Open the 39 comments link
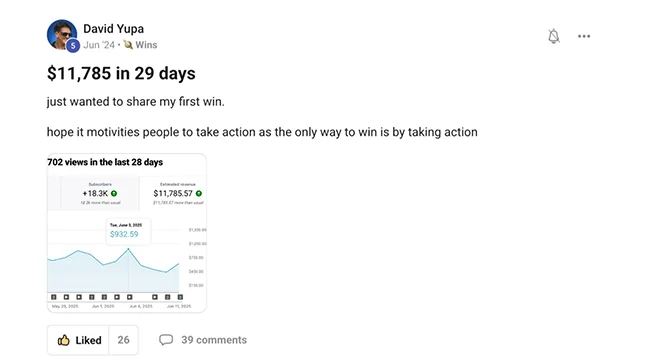645x363 pixels. pyautogui.click(x=214, y=340)
